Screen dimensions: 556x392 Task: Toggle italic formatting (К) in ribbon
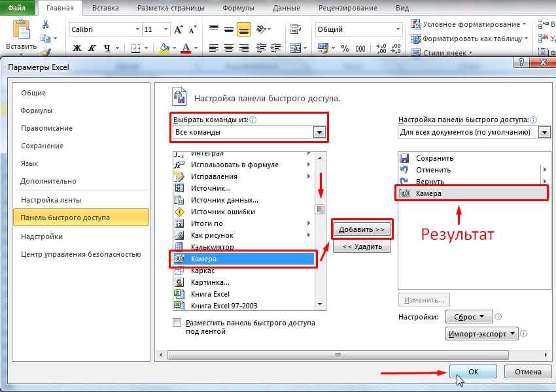93,48
